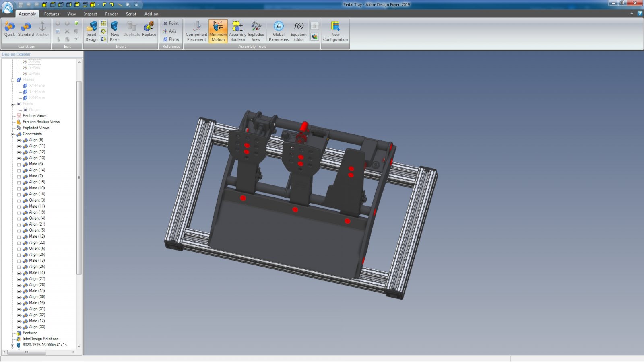
Task: Expand the Align (21) constraint
Action: 19,225
